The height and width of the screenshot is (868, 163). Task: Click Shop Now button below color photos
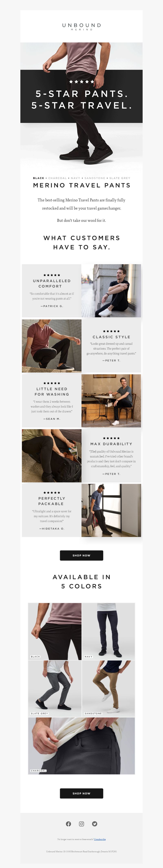tap(81, 793)
